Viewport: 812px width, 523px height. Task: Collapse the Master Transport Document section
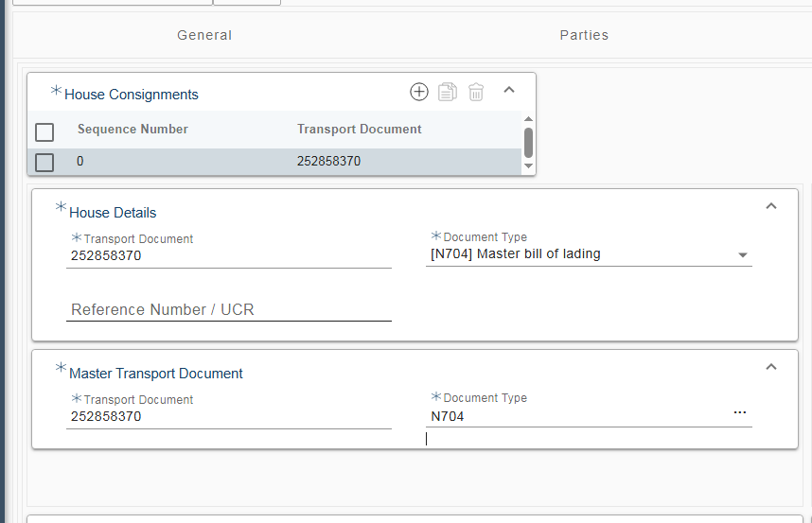click(x=771, y=367)
